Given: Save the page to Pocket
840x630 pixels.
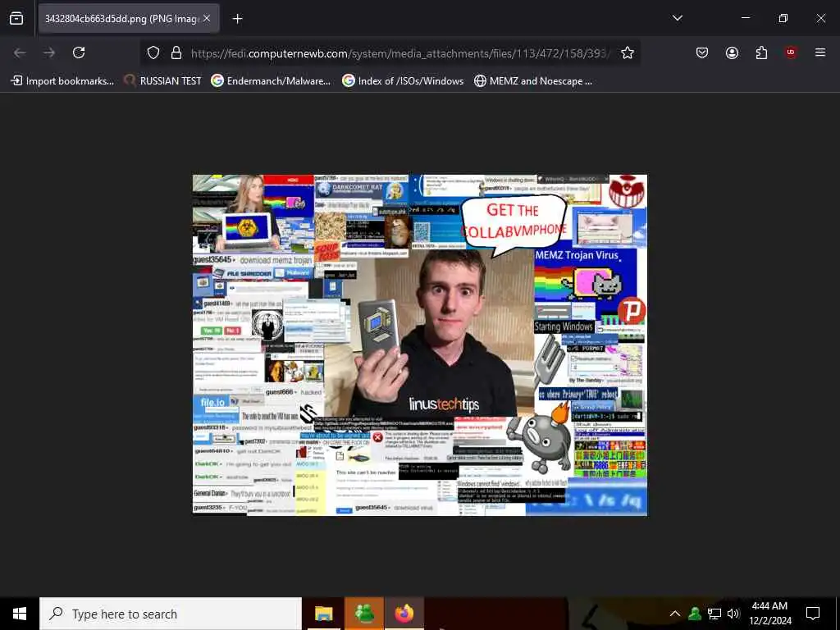Looking at the screenshot, I should tap(702, 52).
